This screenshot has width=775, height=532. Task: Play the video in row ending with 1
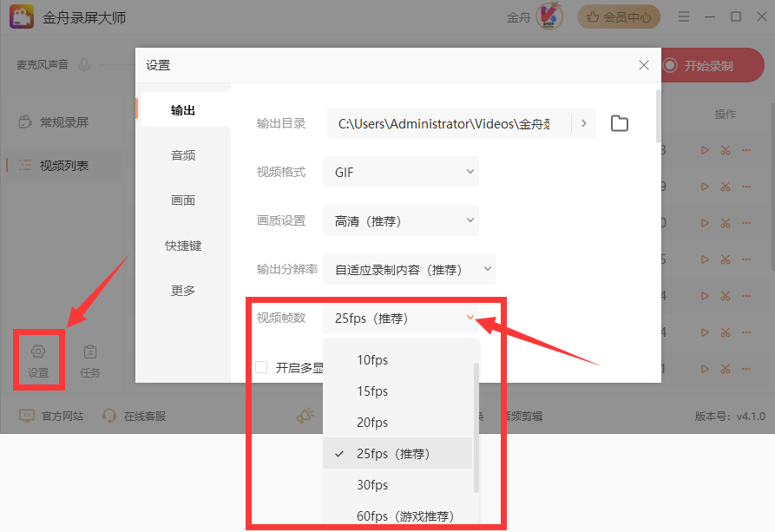click(x=705, y=369)
